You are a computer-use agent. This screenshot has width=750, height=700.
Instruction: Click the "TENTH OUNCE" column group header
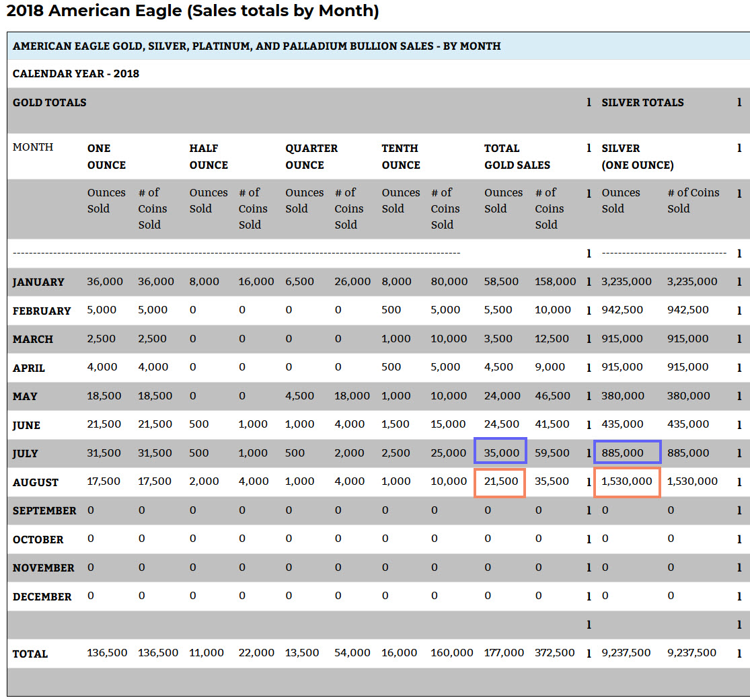point(401,157)
